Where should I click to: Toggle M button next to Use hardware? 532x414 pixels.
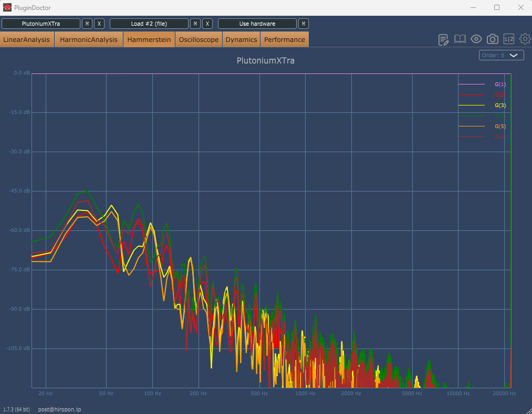coord(304,24)
